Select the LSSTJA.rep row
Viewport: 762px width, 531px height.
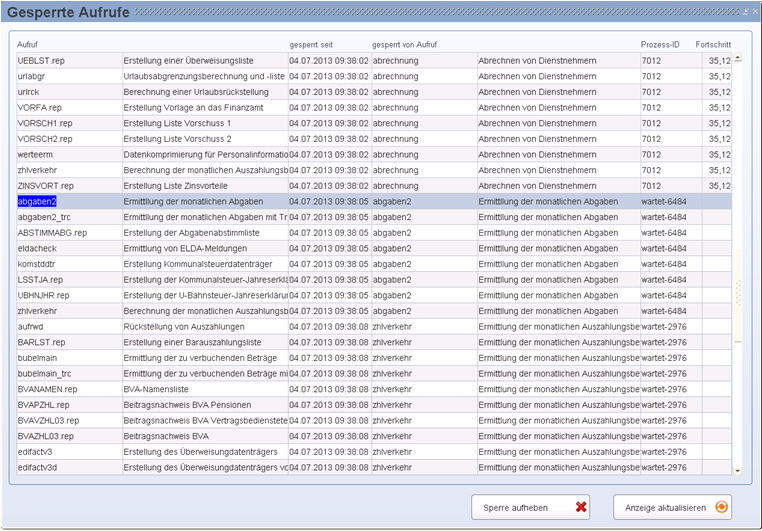pyautogui.click(x=374, y=280)
